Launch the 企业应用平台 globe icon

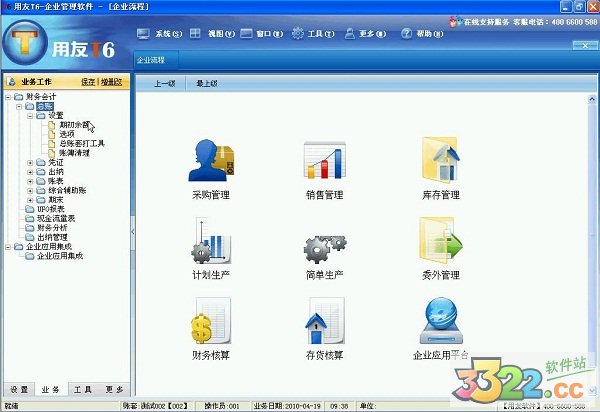pyautogui.click(x=441, y=321)
